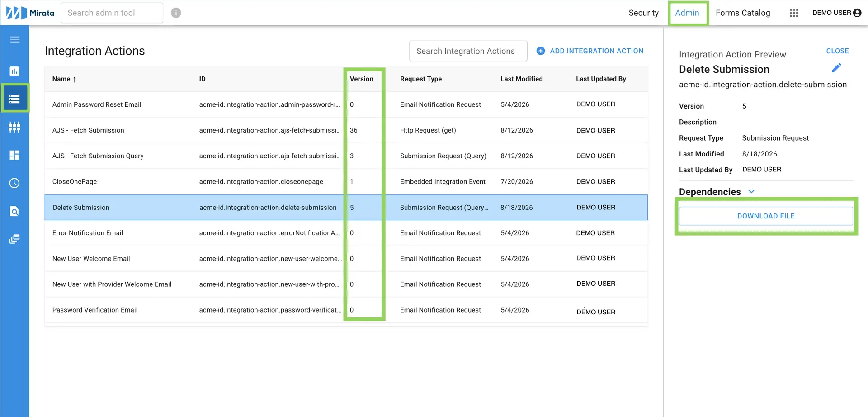
Task: Edit Delete Submission with pencil icon
Action: pos(836,68)
